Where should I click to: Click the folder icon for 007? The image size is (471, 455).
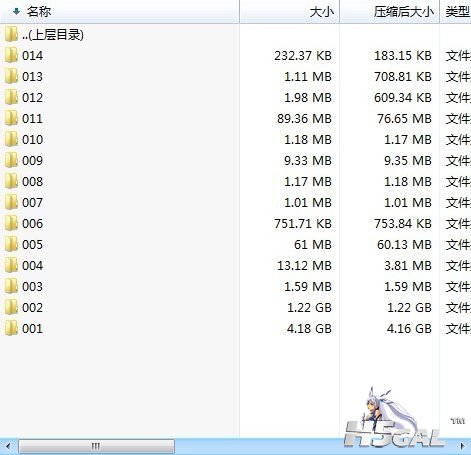point(11,202)
